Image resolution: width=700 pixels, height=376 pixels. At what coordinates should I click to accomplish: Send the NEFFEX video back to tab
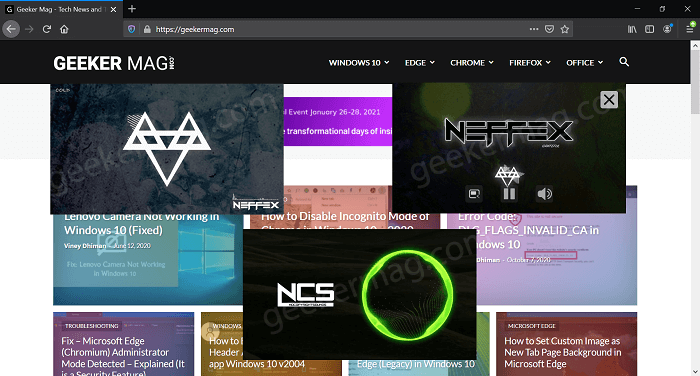coord(474,194)
